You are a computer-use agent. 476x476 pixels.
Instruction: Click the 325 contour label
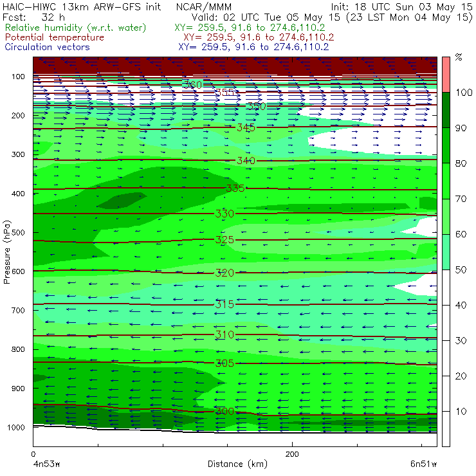(224, 240)
